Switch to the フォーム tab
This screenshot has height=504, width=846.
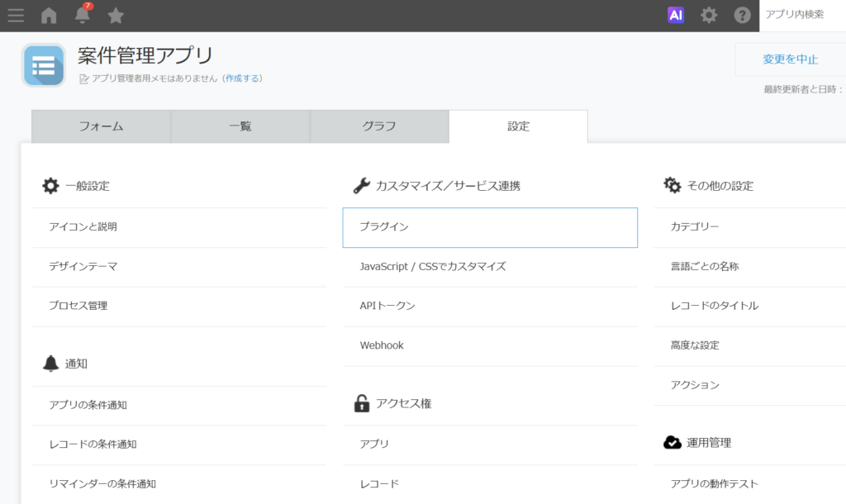pos(101,126)
